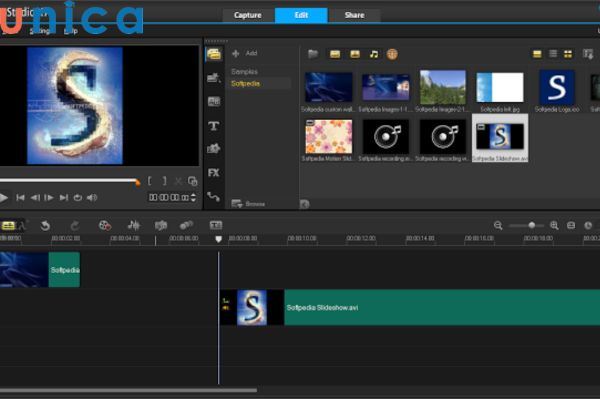Select the Softpedia Slideshow.avi thumbnail
Screen dimensions: 600x400
(x=500, y=137)
